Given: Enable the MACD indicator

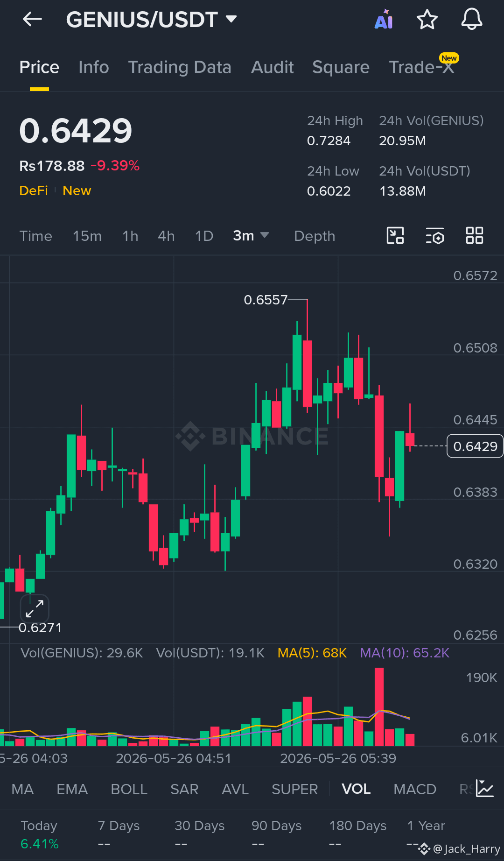Looking at the screenshot, I should click(415, 789).
